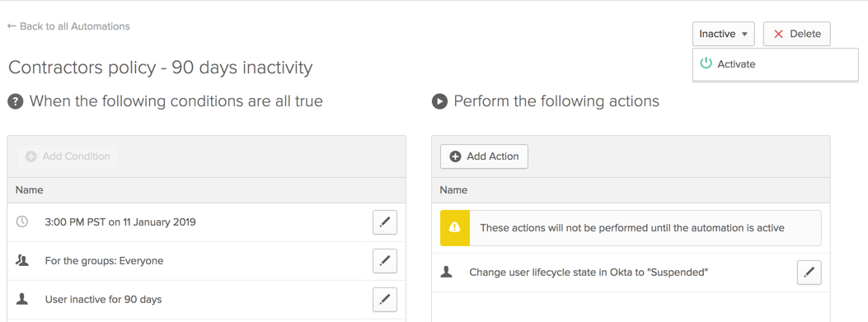Edit the groups Everyone condition
868x322 pixels.
[x=385, y=260]
